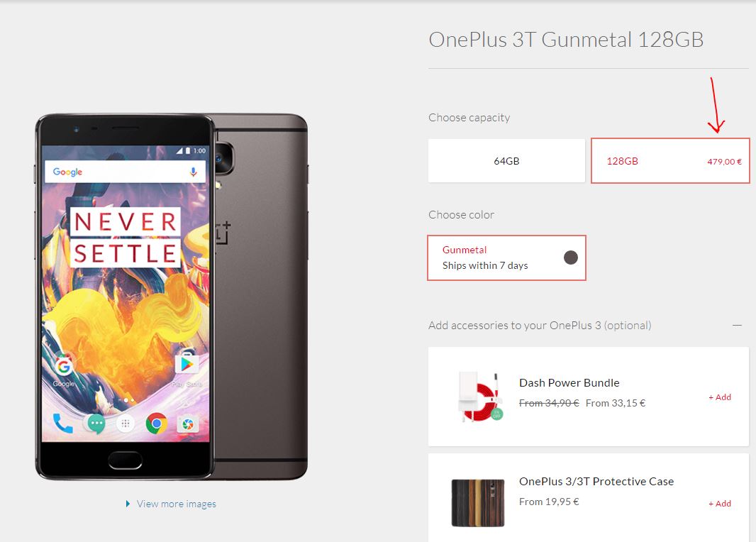
Task: Select the 64GB capacity option
Action: (506, 160)
